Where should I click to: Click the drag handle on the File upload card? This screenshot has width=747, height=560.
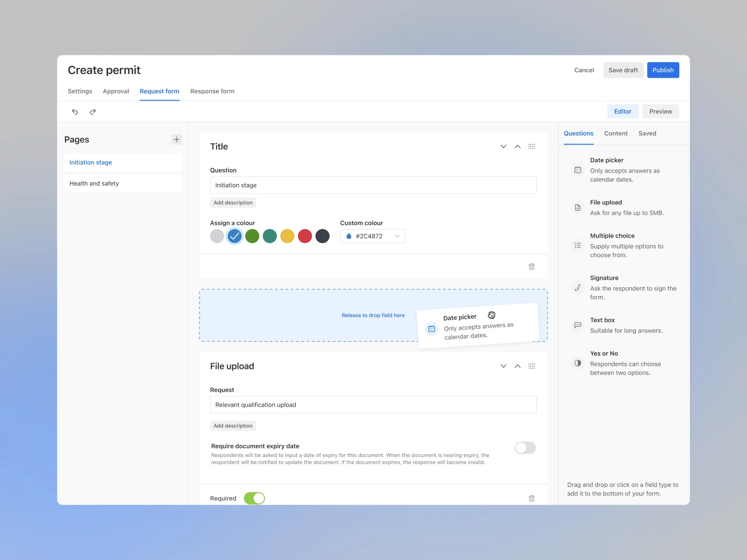532,366
